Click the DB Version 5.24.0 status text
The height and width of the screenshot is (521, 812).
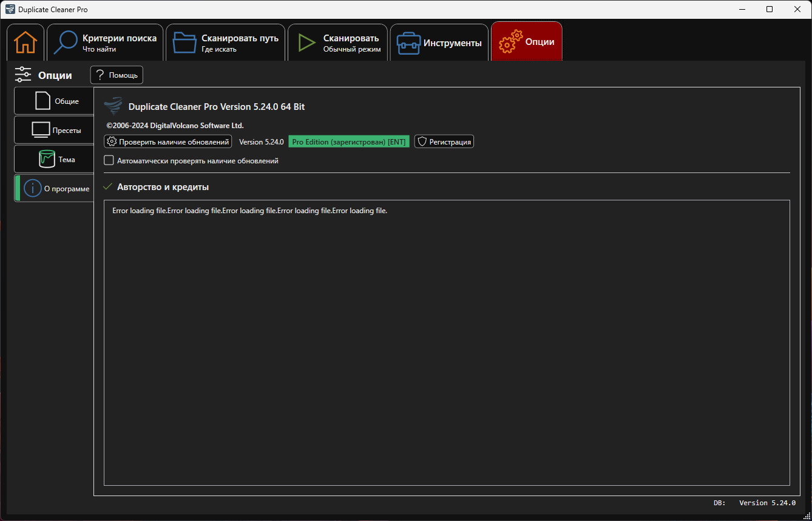[x=754, y=503]
